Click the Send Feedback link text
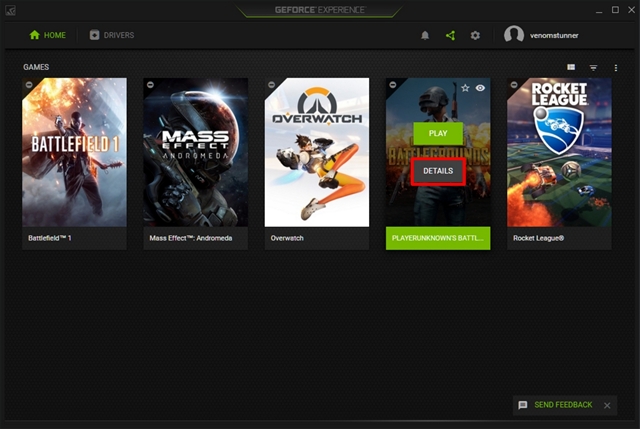The height and width of the screenshot is (429, 640). tap(563, 405)
